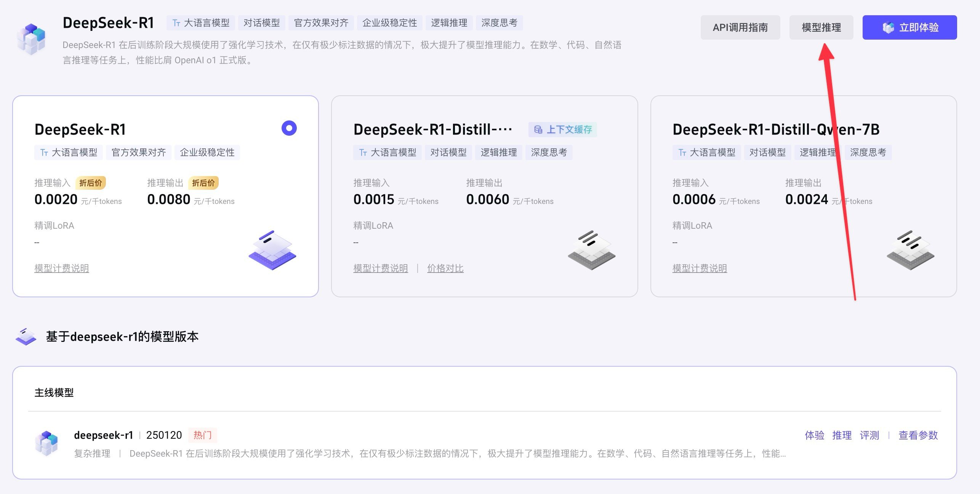The height and width of the screenshot is (494, 980).
Task: Click the header 深度思考 tag
Action: [500, 23]
